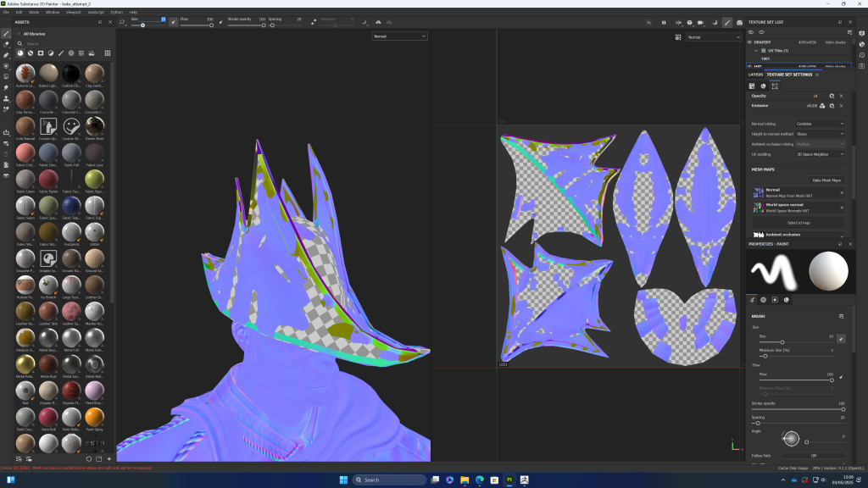Screen dimensions: 868x488
Task: Filter assets by materials icon
Action: click(x=19, y=53)
